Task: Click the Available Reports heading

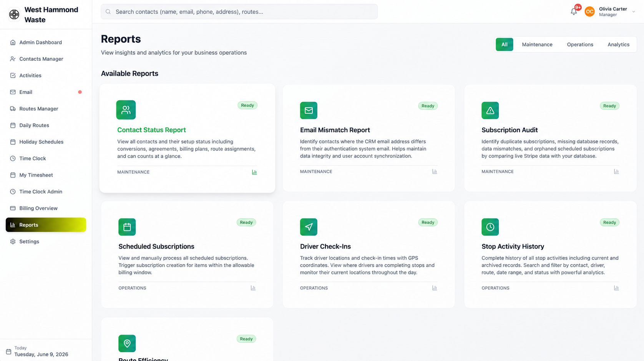Action: 129,73
